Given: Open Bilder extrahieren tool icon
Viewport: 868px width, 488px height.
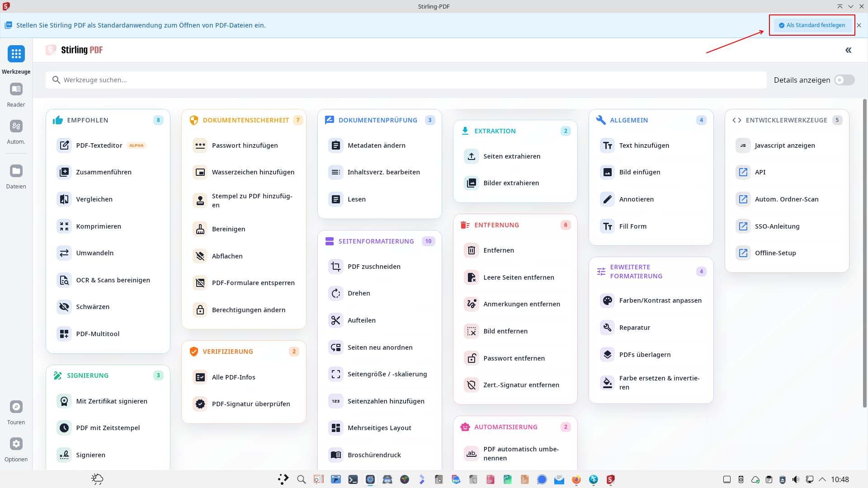Looking at the screenshot, I should click(472, 183).
